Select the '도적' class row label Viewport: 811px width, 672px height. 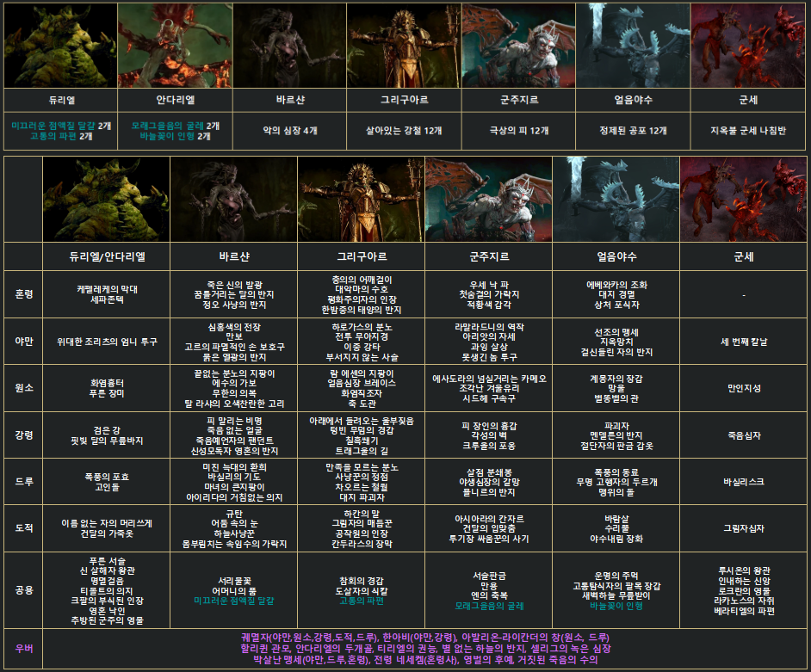pos(24,527)
